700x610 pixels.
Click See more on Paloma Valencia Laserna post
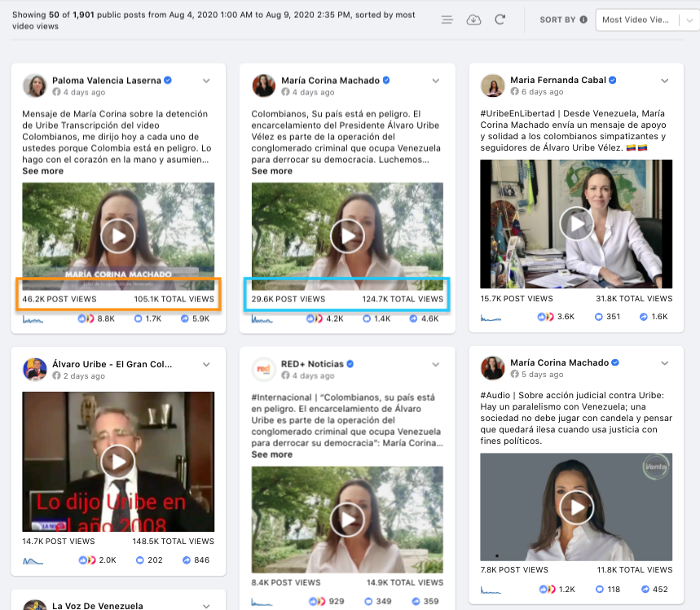tap(43, 171)
